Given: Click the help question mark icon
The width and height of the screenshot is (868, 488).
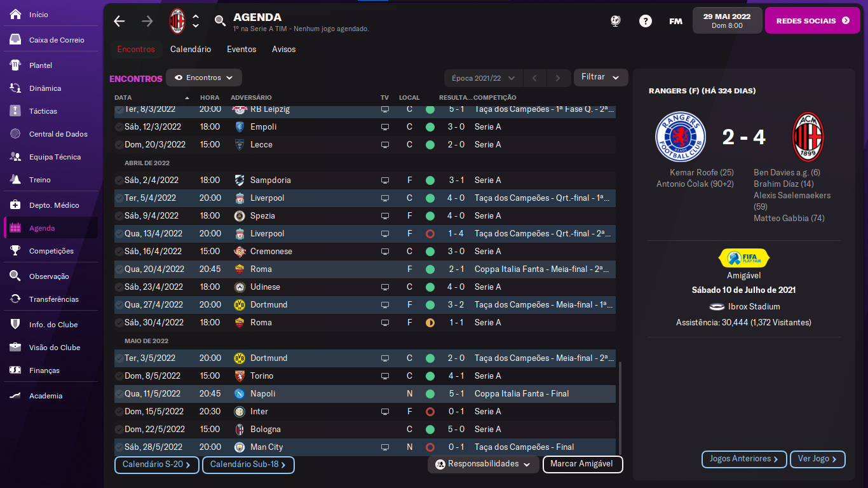Looking at the screenshot, I should pyautogui.click(x=645, y=21).
